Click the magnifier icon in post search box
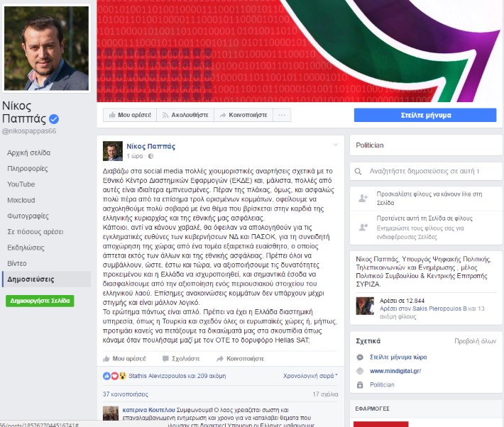 click(358, 171)
